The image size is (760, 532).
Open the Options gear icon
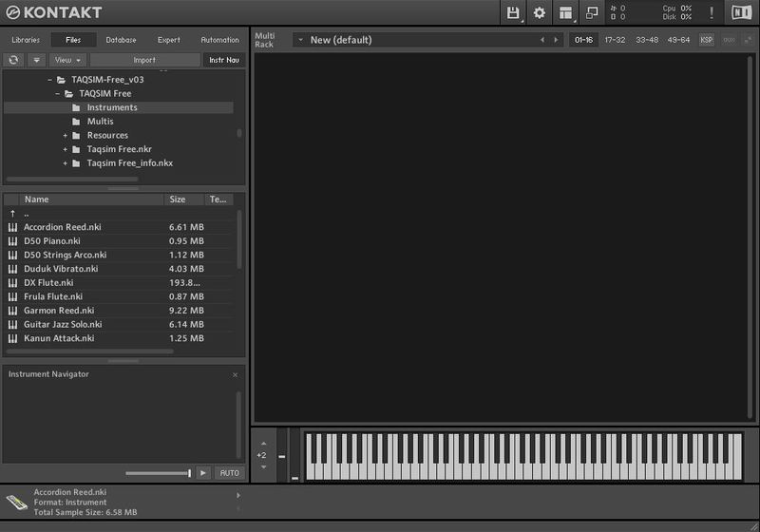click(540, 12)
